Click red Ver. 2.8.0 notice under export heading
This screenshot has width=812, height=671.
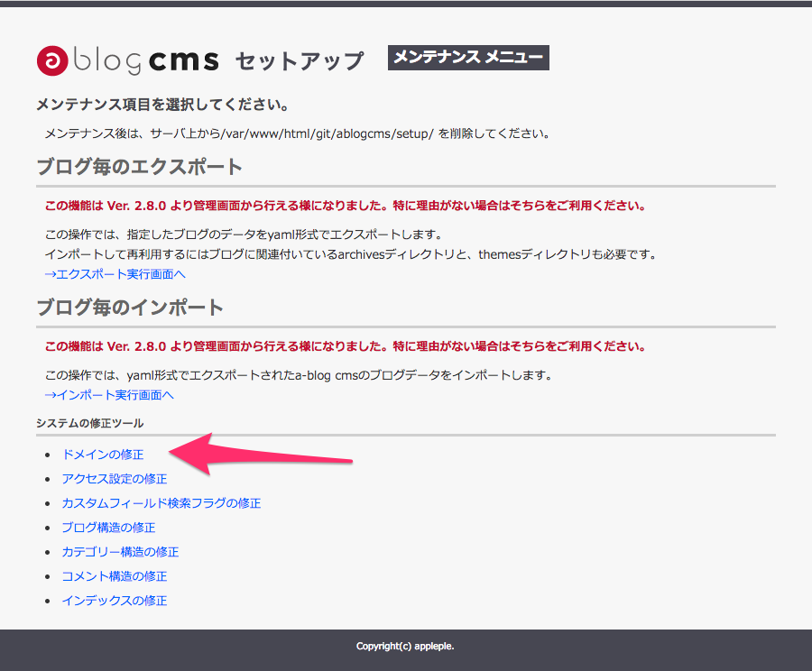[345, 205]
